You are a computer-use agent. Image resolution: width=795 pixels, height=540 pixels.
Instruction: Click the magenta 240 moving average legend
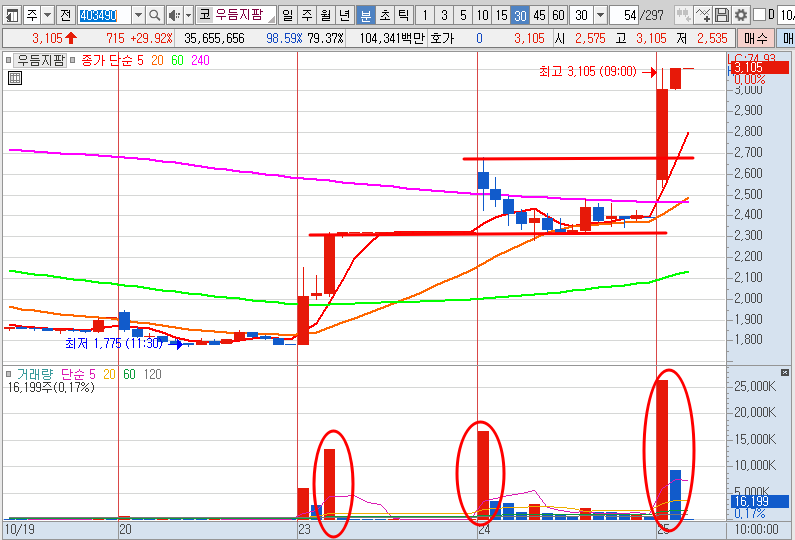pos(200,60)
